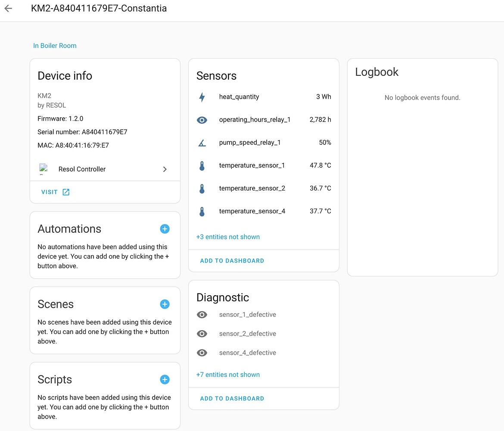
Task: Add Sensors entities to dashboard
Action: tap(232, 260)
